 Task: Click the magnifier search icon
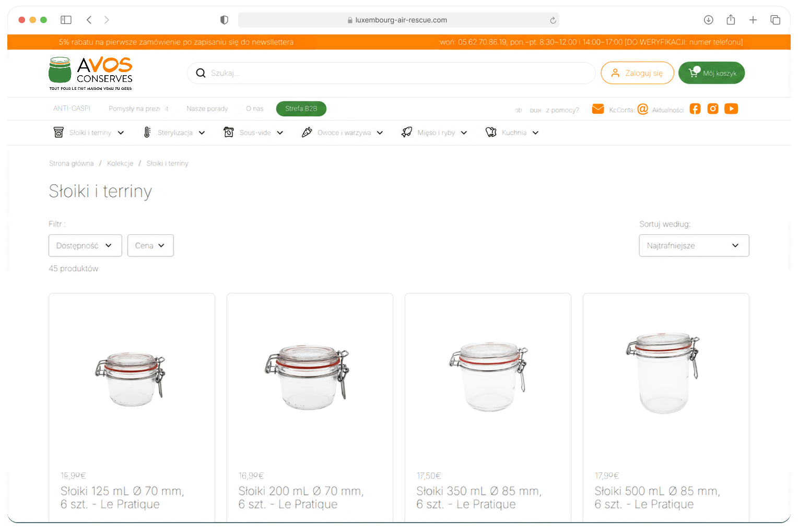click(201, 73)
